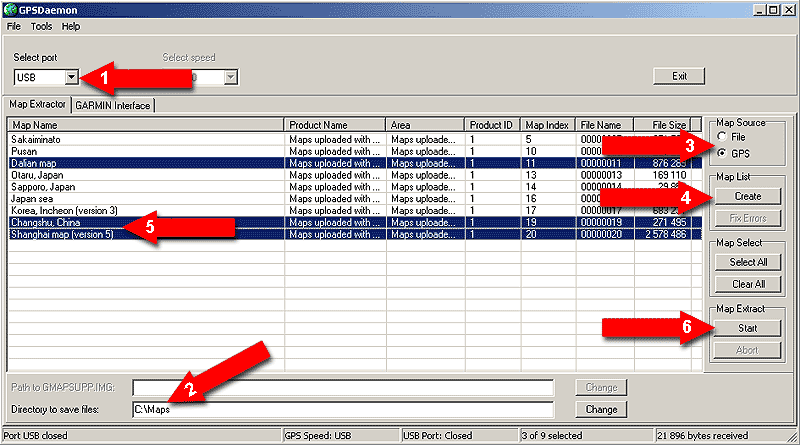
Task: Click the Clear All button
Action: [748, 284]
